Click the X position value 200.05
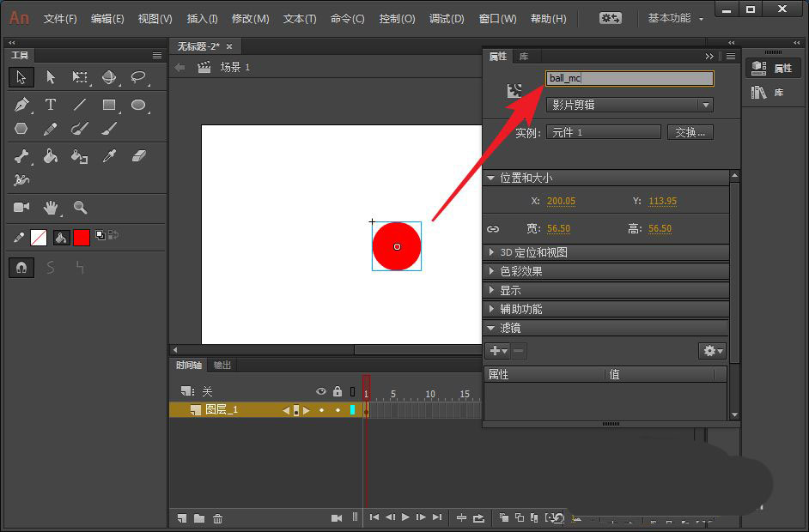The height and width of the screenshot is (532, 809). coord(561,201)
